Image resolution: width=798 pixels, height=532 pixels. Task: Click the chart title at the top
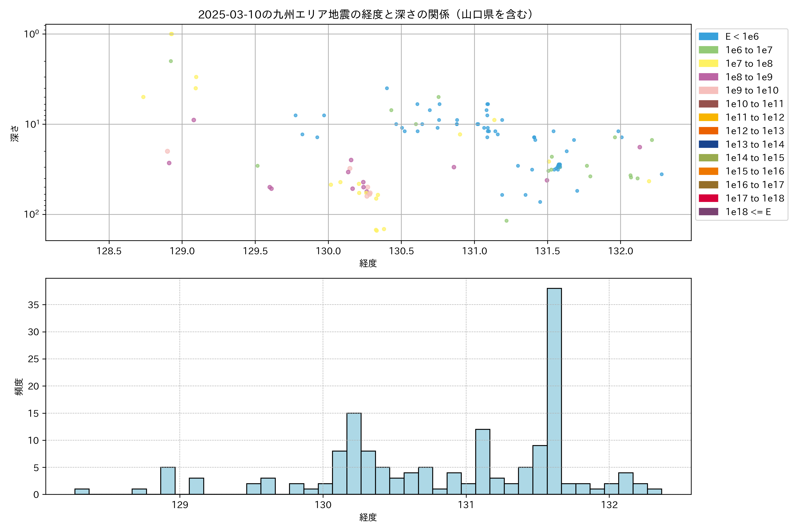pyautogui.click(x=368, y=14)
